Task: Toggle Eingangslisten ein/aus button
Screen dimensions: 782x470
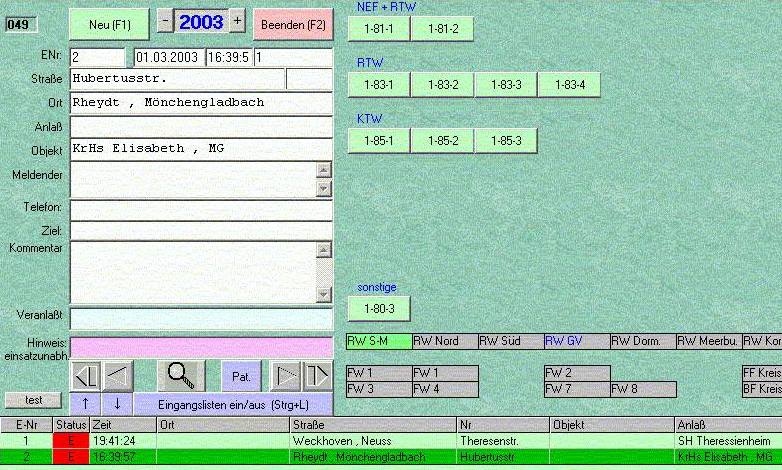Action: [x=233, y=403]
